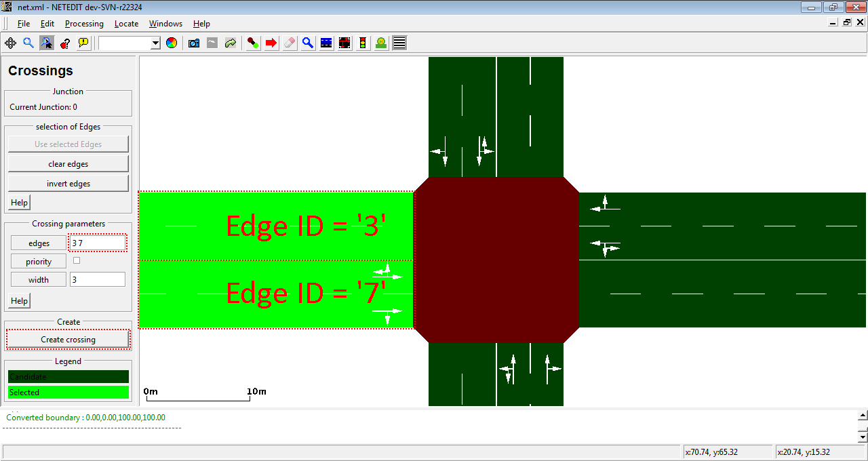Click the Selected green legend swatch
Image resolution: width=868 pixels, height=461 pixels.
(x=68, y=393)
